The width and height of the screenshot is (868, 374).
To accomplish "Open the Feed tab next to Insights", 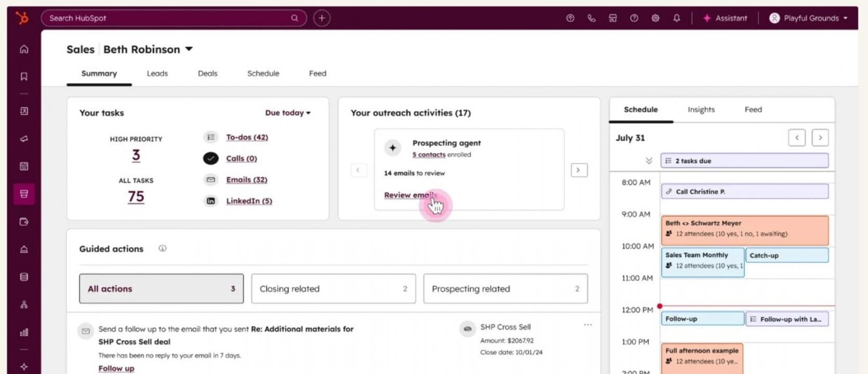I will [x=753, y=110].
